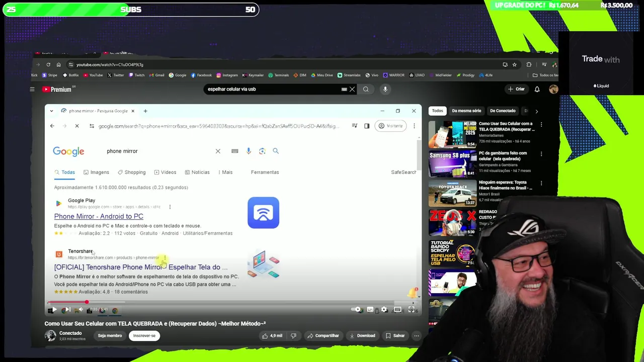Open the 'Samsung S8 plus' video thumbnail
The width and height of the screenshot is (644, 362).
[x=452, y=163]
